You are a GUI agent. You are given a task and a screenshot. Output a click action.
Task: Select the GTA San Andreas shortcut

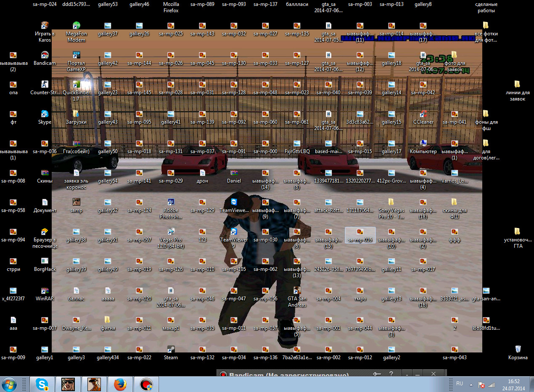(297, 297)
